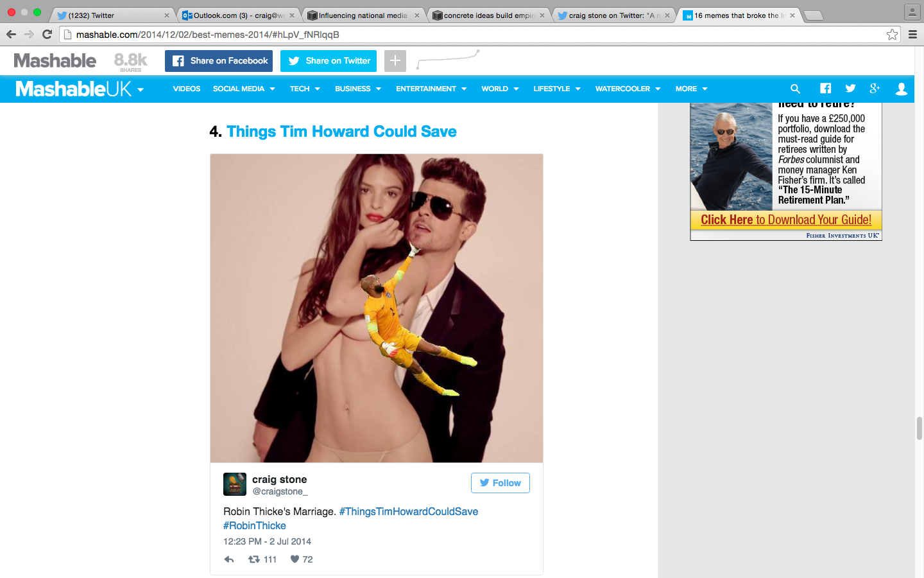Open the user profile icon in nav bar
This screenshot has height=578, width=924.
902,89
